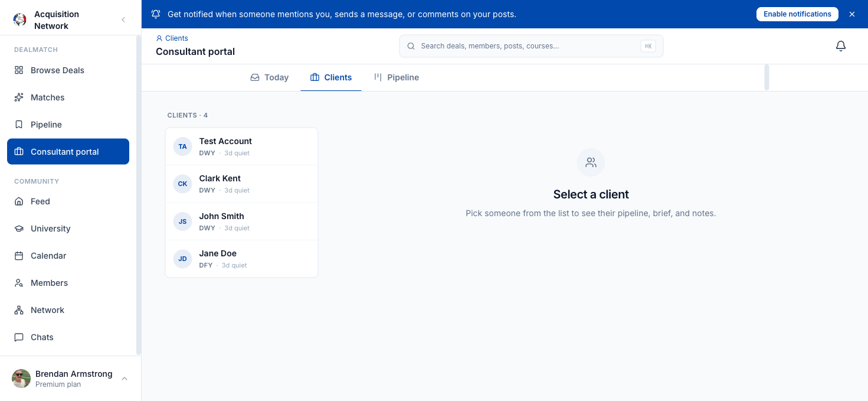The image size is (868, 401).
Task: Expand Brendan Armstrong account menu chevron
Action: [x=125, y=379]
